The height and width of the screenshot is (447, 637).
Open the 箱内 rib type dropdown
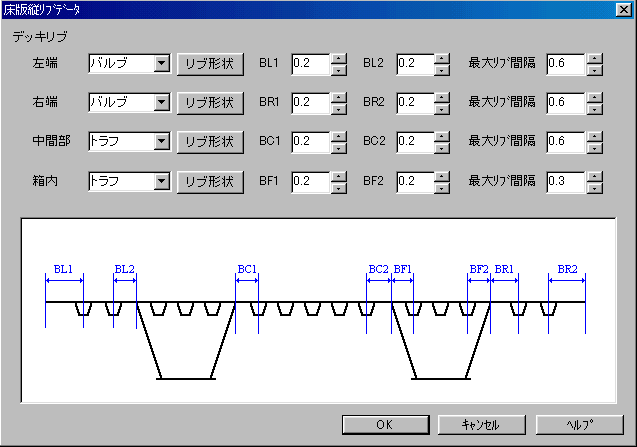click(x=162, y=181)
